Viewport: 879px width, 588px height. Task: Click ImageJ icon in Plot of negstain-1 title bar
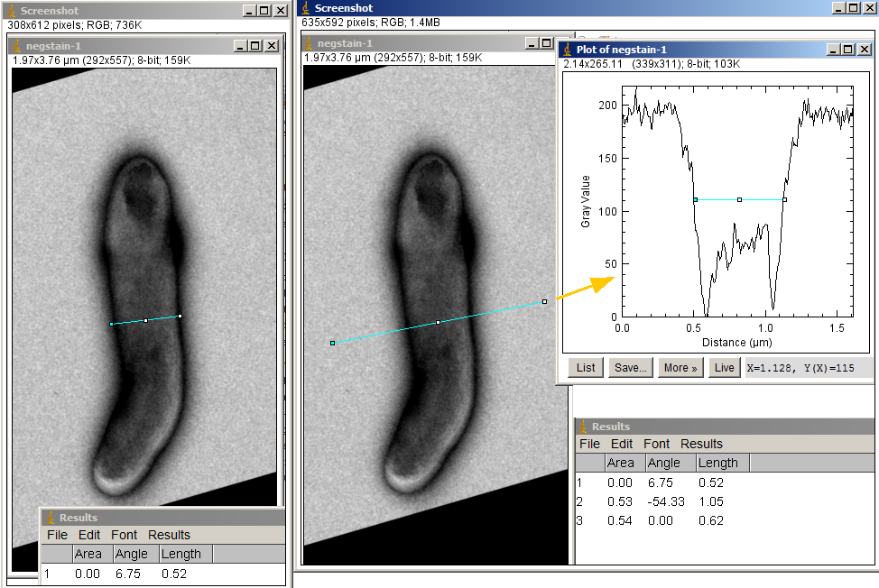568,50
